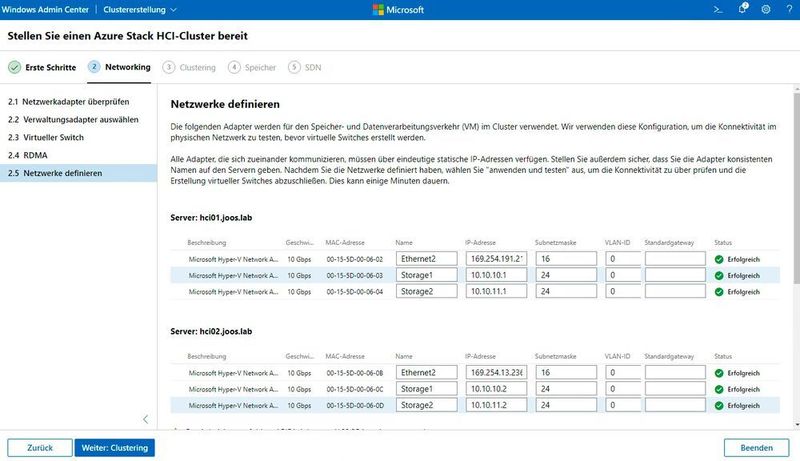Image resolution: width=800 pixels, height=461 pixels.
Task: Switch to the Erste Schritte step tab
Action: [x=42, y=67]
